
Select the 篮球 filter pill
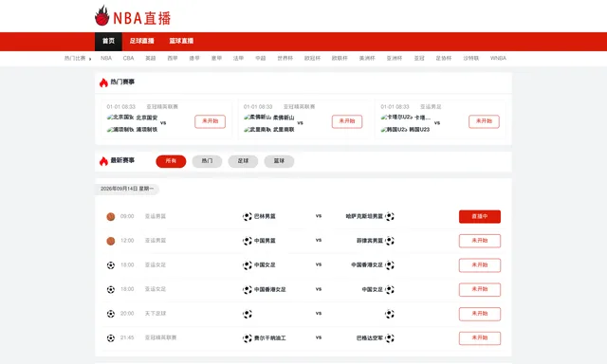279,161
